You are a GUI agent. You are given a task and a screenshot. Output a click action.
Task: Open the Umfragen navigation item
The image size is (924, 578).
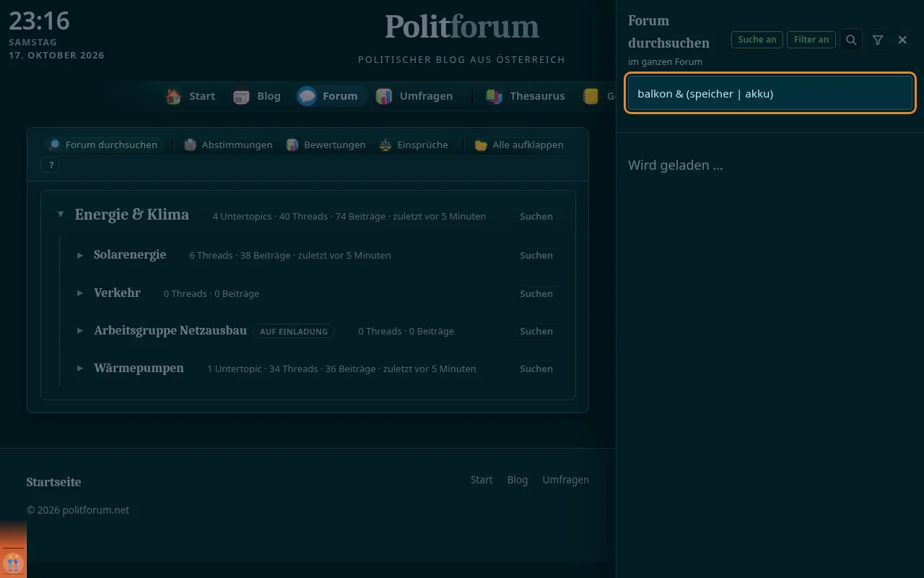coord(416,96)
